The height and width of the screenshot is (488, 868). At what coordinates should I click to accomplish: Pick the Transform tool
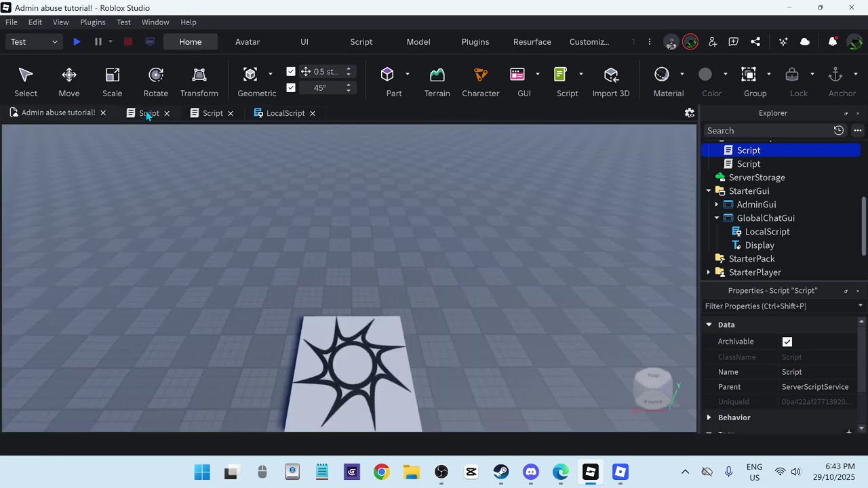(x=199, y=81)
